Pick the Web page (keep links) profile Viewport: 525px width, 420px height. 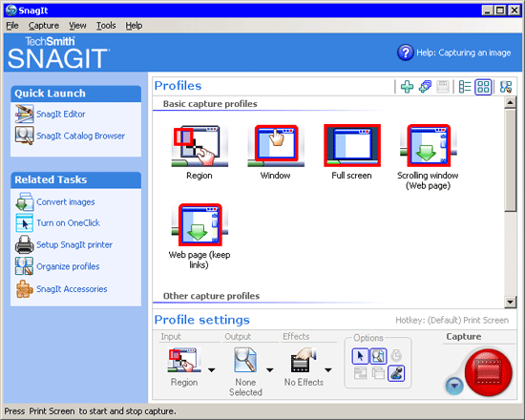coord(199,236)
